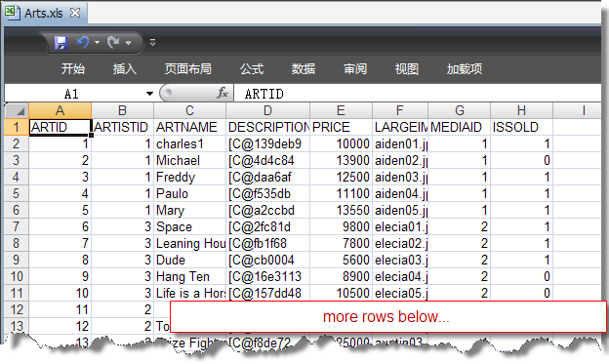The height and width of the screenshot is (364, 609).
Task: Click the fill handle of cell A1
Action: pyautogui.click(x=91, y=135)
